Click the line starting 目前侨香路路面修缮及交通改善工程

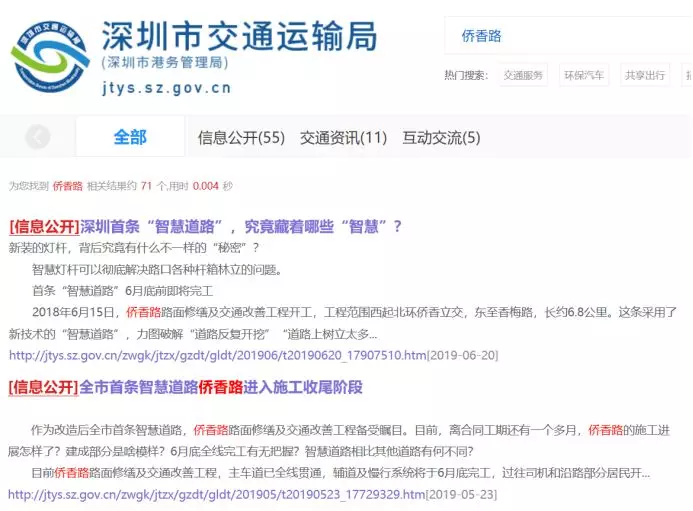pyautogui.click(x=341, y=473)
